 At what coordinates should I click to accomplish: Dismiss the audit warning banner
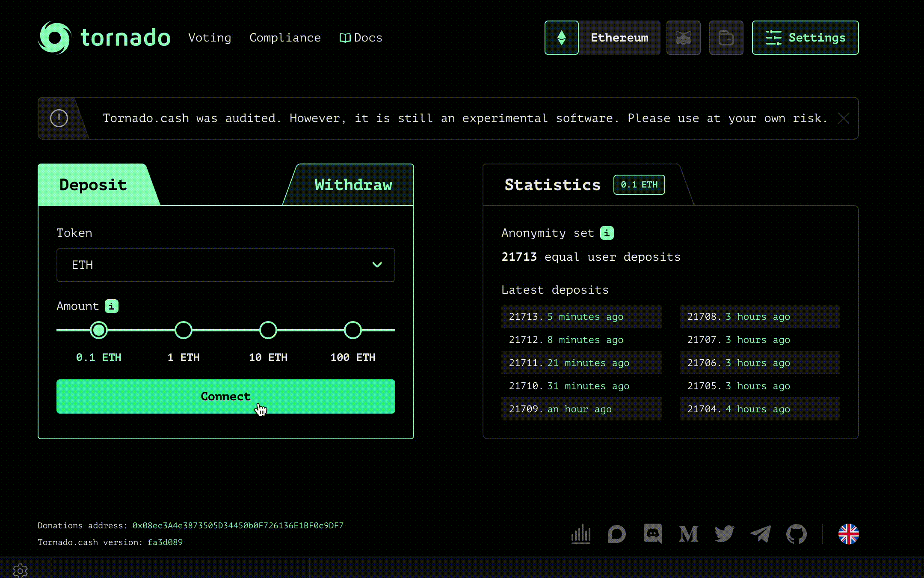click(x=844, y=118)
